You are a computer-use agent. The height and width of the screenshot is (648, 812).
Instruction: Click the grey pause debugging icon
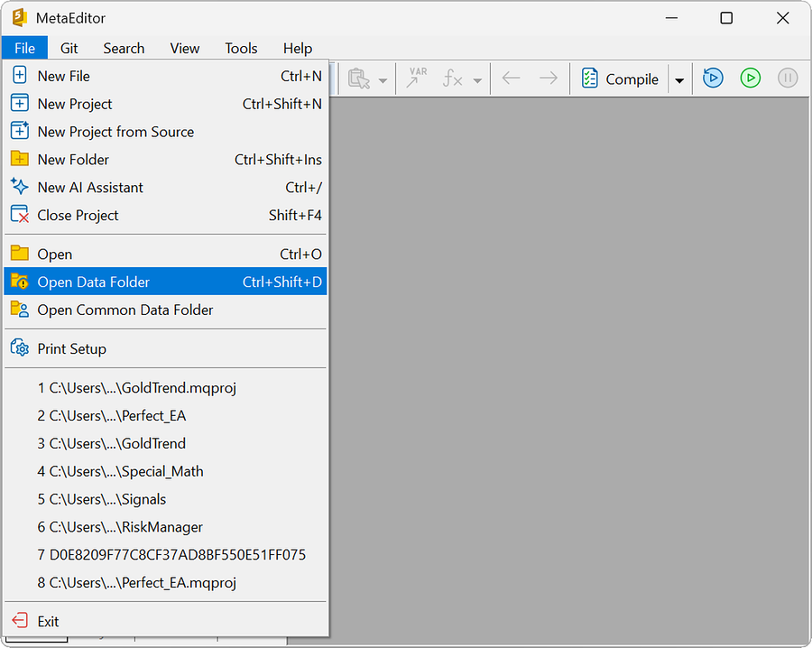(x=787, y=79)
